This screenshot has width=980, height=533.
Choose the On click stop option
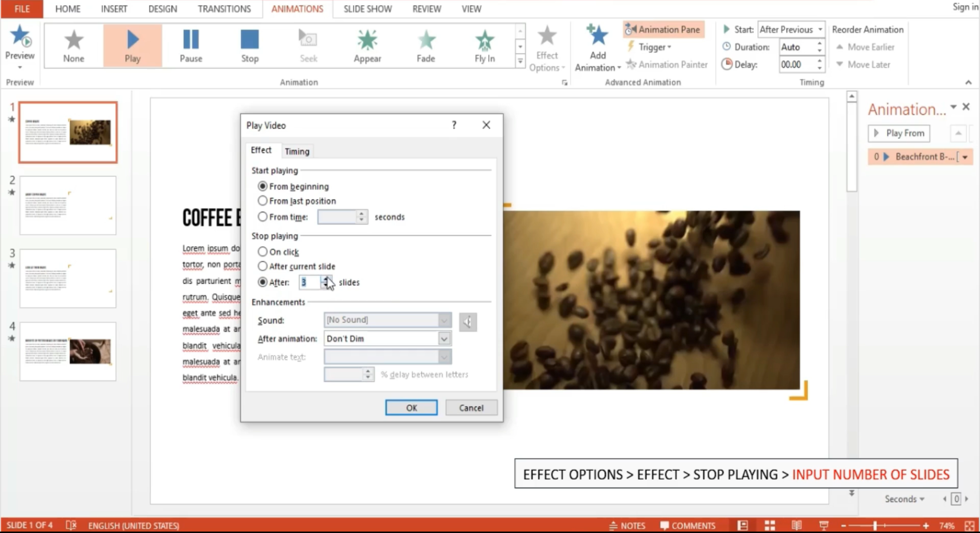[x=263, y=252]
